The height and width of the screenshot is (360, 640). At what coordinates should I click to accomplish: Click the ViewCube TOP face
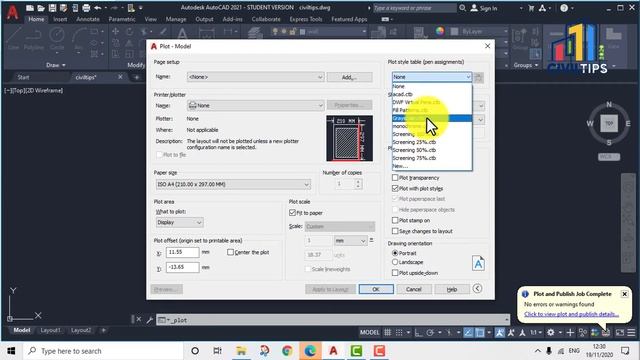pos(609,123)
